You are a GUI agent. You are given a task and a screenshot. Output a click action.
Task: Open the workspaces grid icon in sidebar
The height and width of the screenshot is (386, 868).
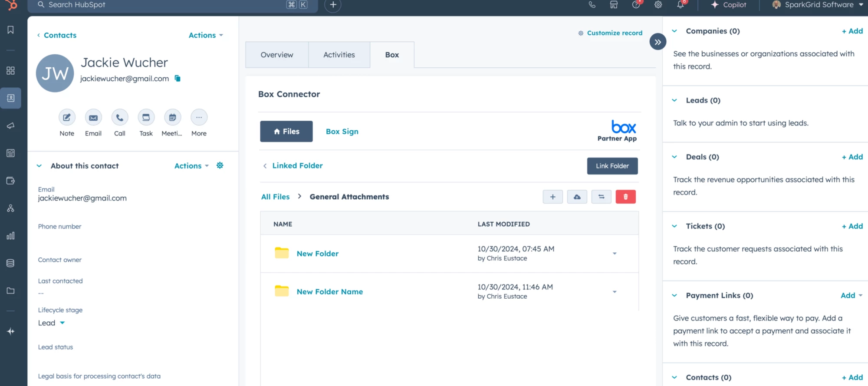pos(11,70)
